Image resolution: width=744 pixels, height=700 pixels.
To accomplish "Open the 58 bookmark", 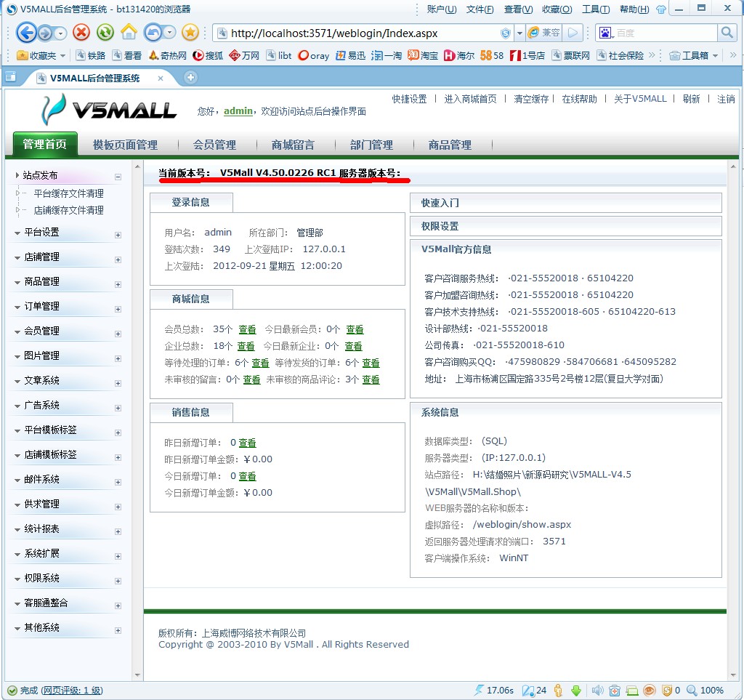I will [492, 55].
